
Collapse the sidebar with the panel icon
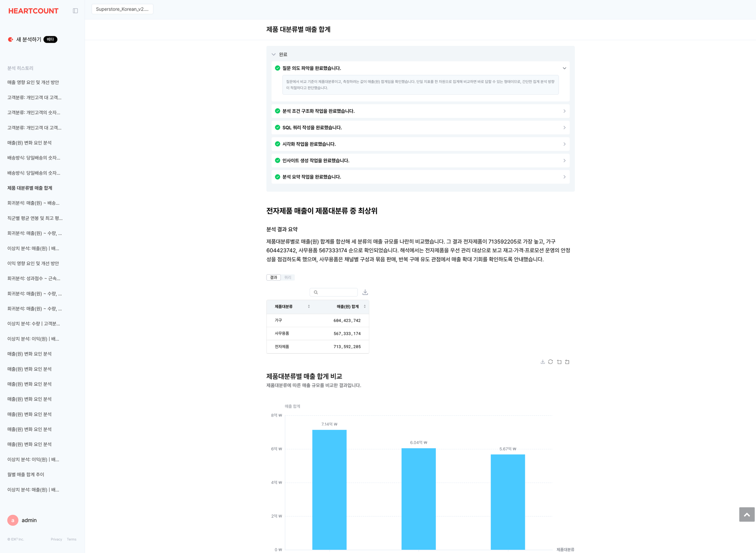click(x=75, y=11)
